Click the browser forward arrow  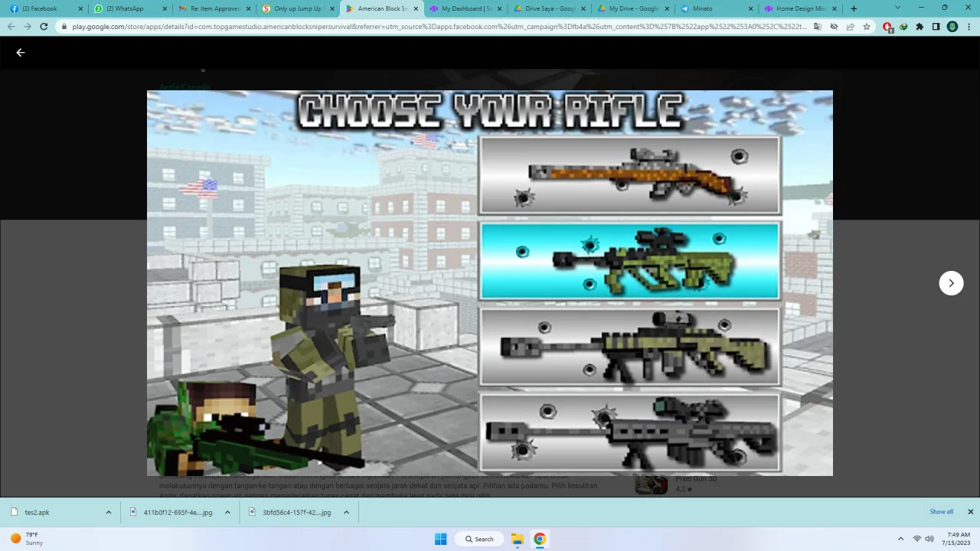[28, 26]
